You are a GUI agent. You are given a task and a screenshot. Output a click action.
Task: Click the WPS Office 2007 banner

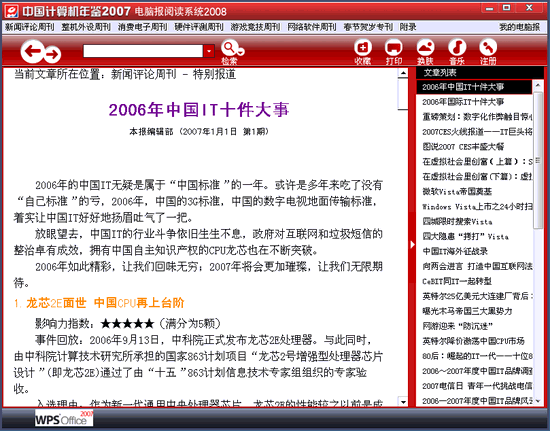(64, 418)
